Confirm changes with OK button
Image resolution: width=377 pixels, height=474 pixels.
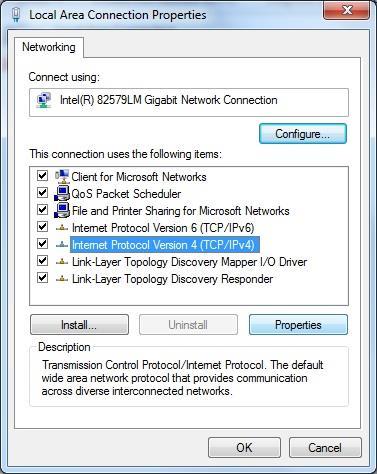244,448
